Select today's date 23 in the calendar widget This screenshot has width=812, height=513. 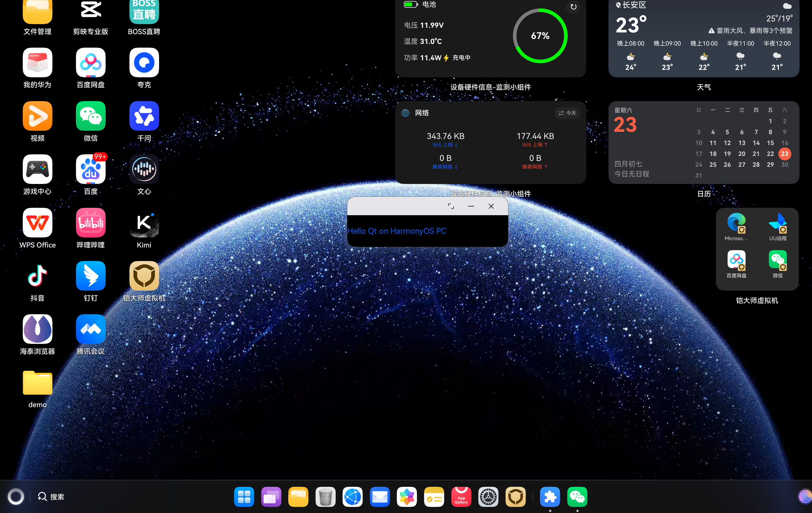[785, 154]
